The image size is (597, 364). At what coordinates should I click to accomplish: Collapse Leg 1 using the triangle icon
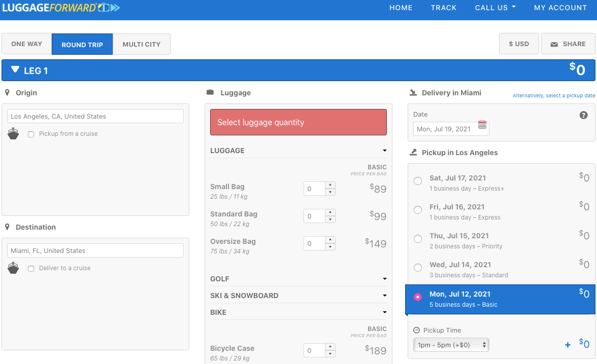coord(15,70)
